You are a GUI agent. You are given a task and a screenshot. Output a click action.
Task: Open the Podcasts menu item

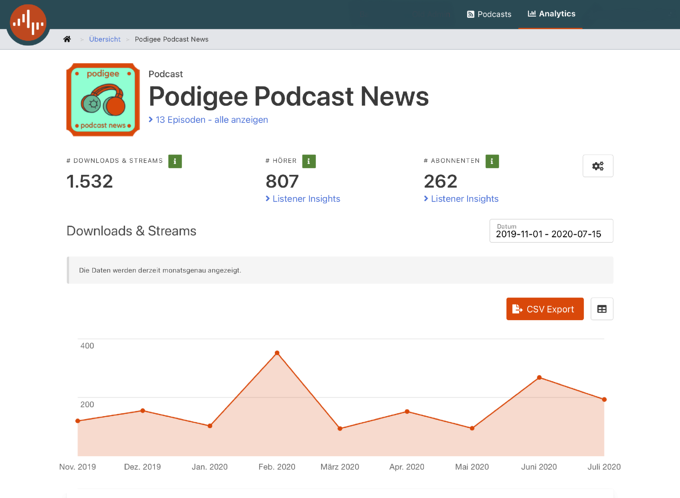click(489, 14)
